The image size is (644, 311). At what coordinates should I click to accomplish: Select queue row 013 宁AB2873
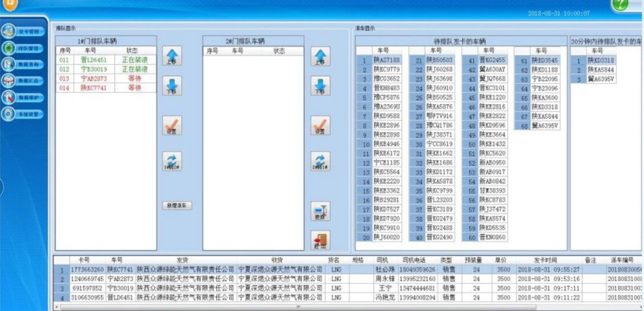pos(105,79)
